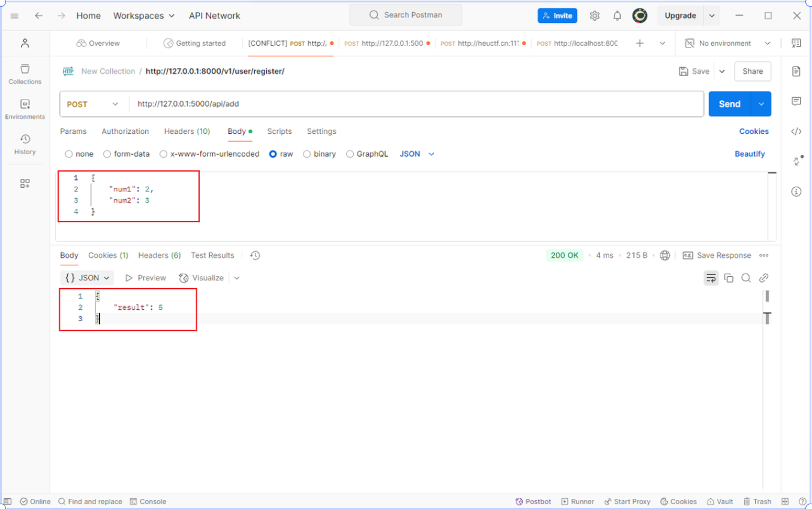
Task: Go forward with the right arrow
Action: (61, 16)
